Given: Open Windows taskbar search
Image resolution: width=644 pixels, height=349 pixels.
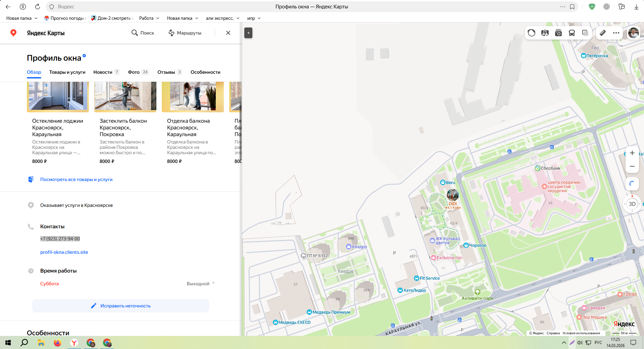Looking at the screenshot, I should click(24, 343).
